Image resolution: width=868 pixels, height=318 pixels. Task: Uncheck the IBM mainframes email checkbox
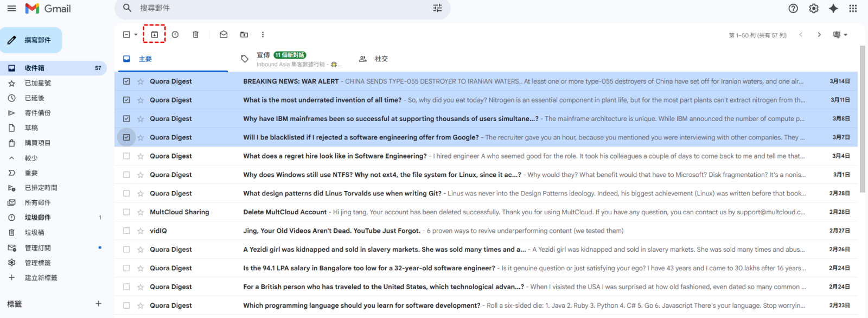tap(126, 119)
